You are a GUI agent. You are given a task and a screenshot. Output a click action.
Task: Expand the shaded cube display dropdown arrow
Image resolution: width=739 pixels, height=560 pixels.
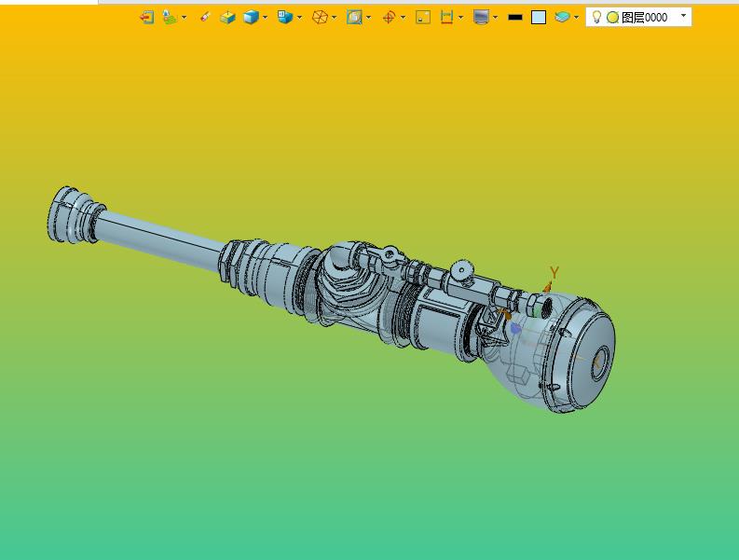pos(265,18)
